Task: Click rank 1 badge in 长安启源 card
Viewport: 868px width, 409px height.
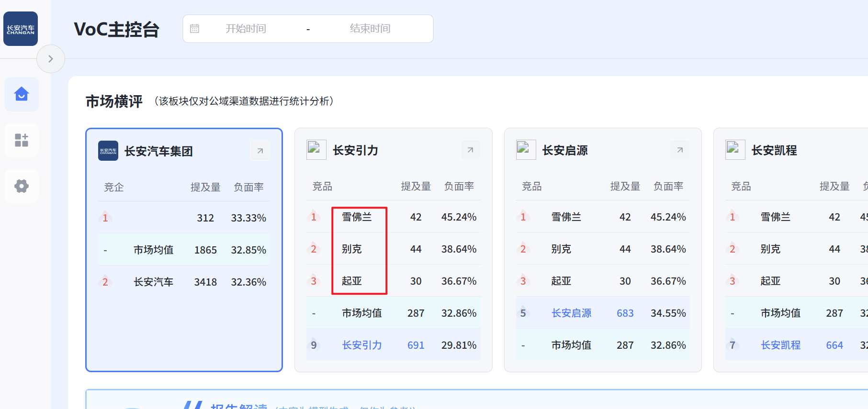Action: pos(523,217)
